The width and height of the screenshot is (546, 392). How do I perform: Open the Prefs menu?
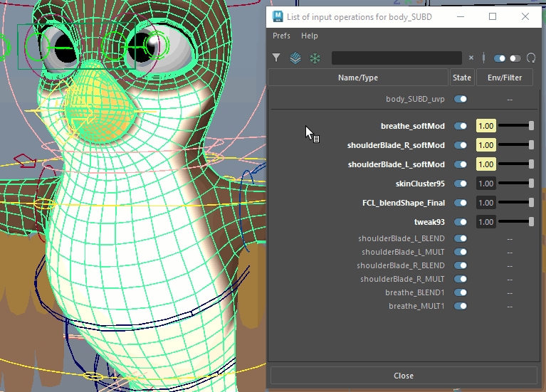281,36
